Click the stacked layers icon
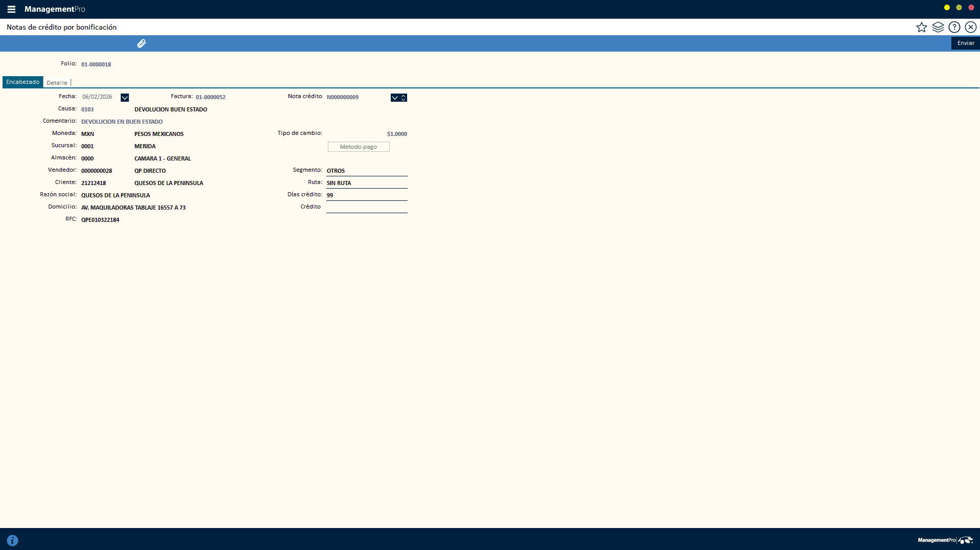This screenshot has width=980, height=550. click(x=938, y=28)
